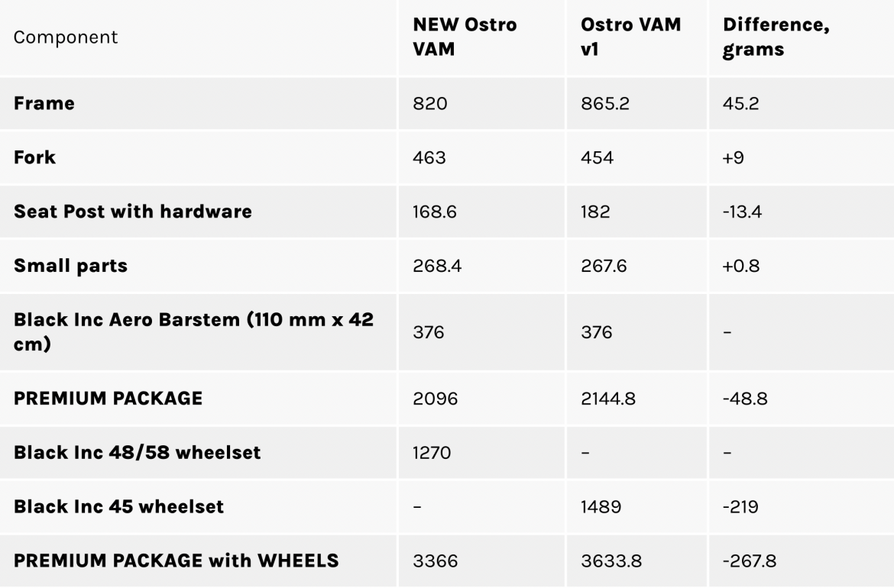Click Black Inc 48/58 wheelset label
This screenshot has height=588, width=894.
click(x=138, y=452)
